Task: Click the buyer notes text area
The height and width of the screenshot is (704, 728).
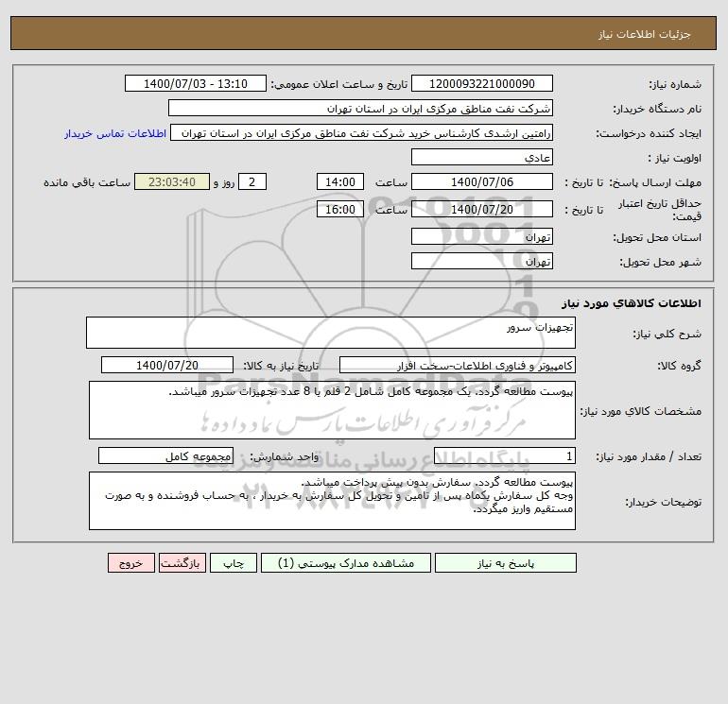Action: 332,501
